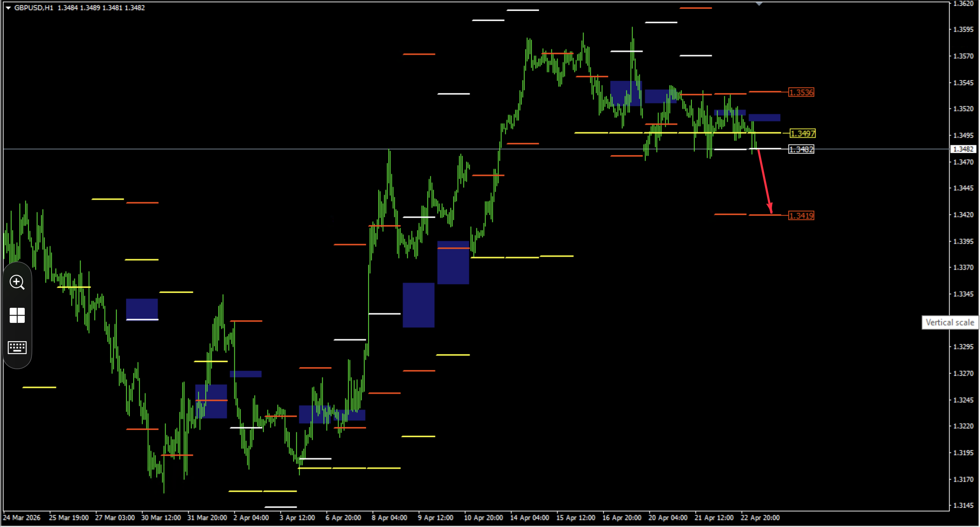980x527 pixels.
Task: Click the GBPUSD,H1 chart title text
Action: [x=33, y=8]
